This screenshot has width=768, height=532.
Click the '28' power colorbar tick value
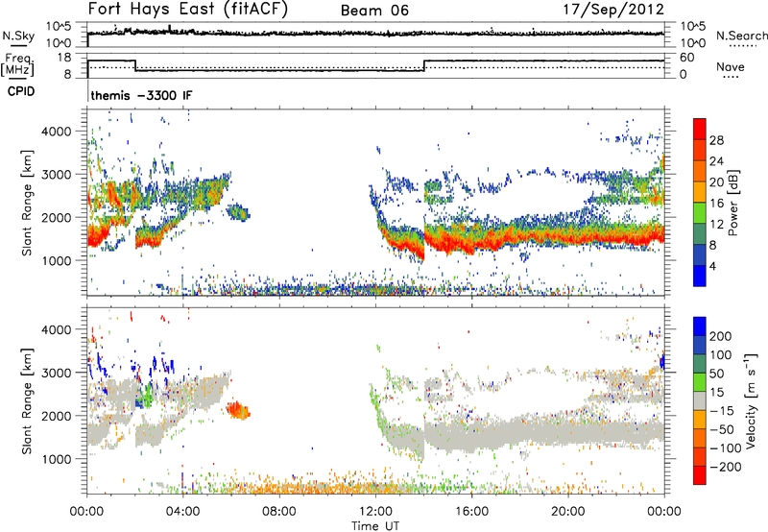coord(716,140)
